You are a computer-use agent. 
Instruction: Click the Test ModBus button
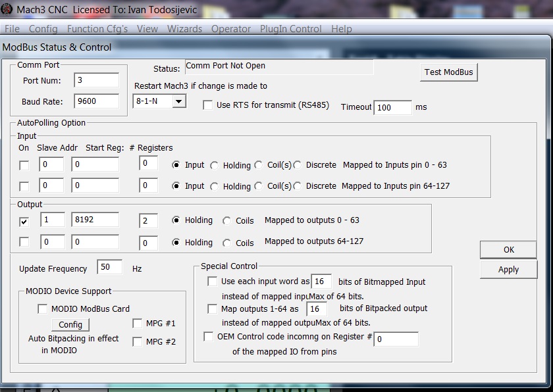coord(448,72)
